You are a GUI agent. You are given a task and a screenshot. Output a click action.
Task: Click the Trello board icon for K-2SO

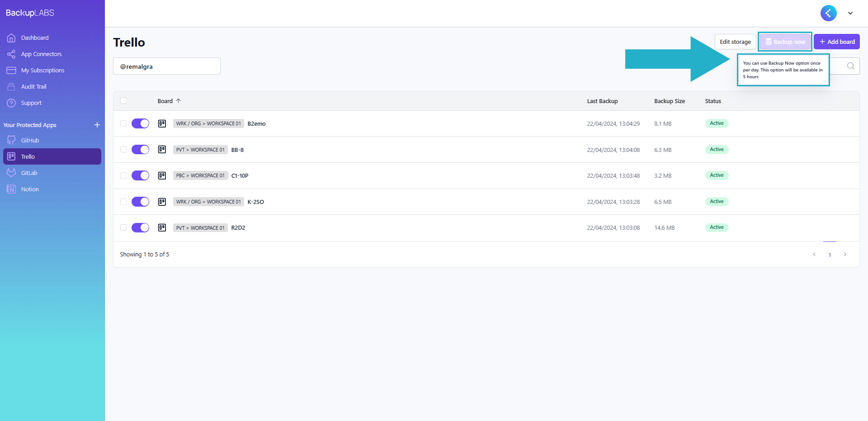click(x=162, y=202)
